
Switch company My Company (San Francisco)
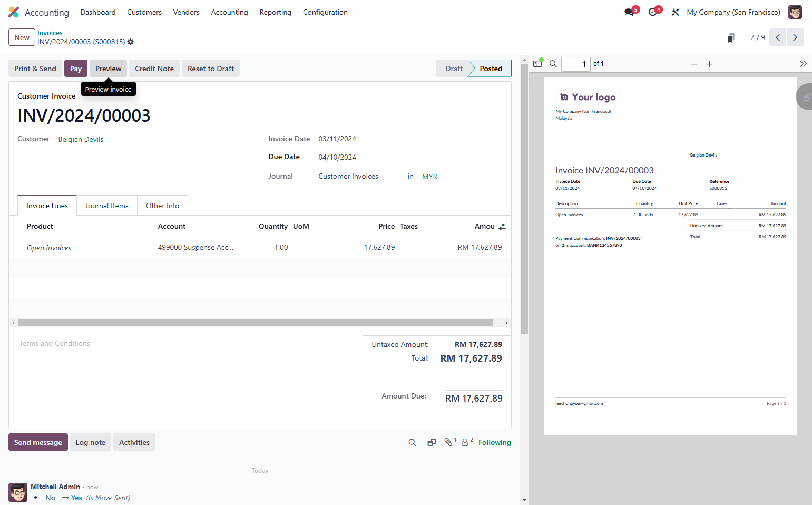click(733, 12)
